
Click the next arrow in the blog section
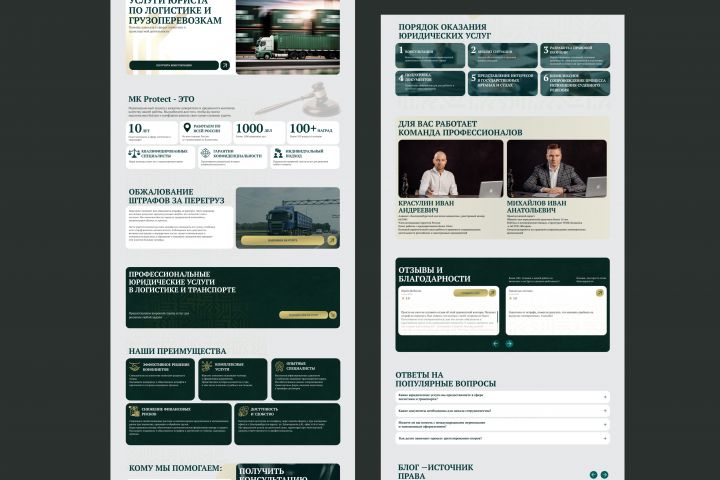tap(604, 475)
